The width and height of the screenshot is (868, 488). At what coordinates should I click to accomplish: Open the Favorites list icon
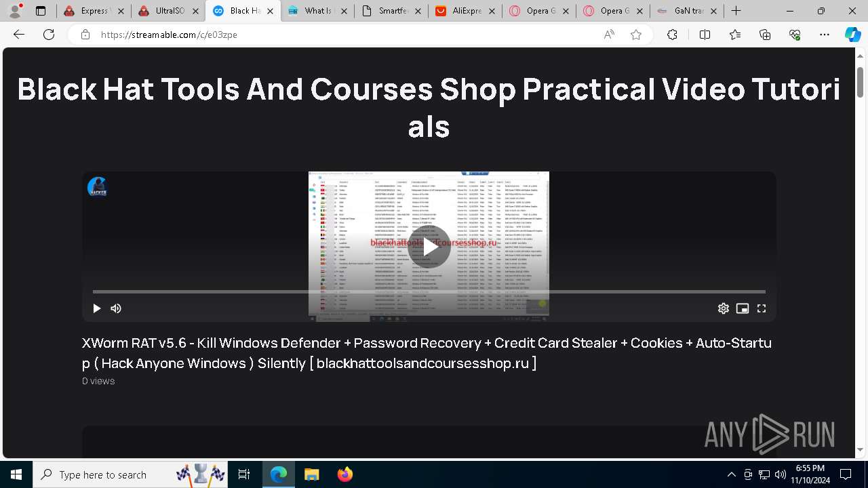735,35
